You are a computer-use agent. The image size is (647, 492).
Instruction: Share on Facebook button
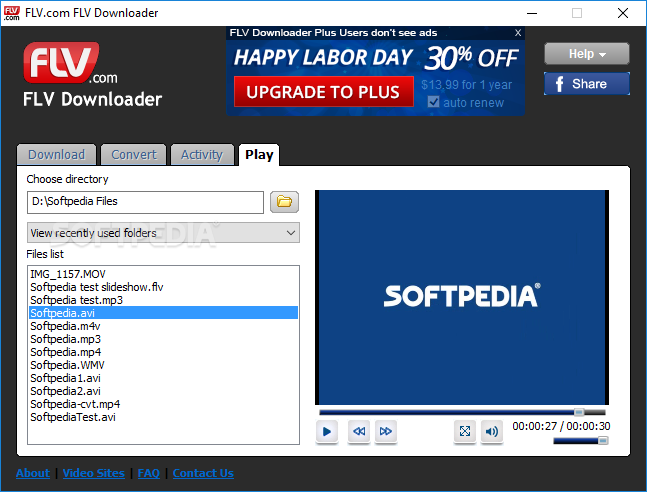point(587,84)
